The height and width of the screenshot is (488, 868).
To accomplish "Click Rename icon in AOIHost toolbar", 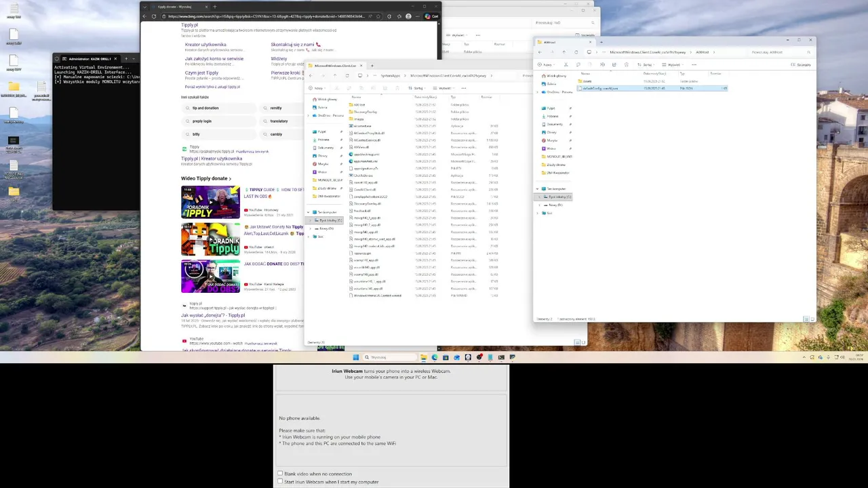I will 601,64.
